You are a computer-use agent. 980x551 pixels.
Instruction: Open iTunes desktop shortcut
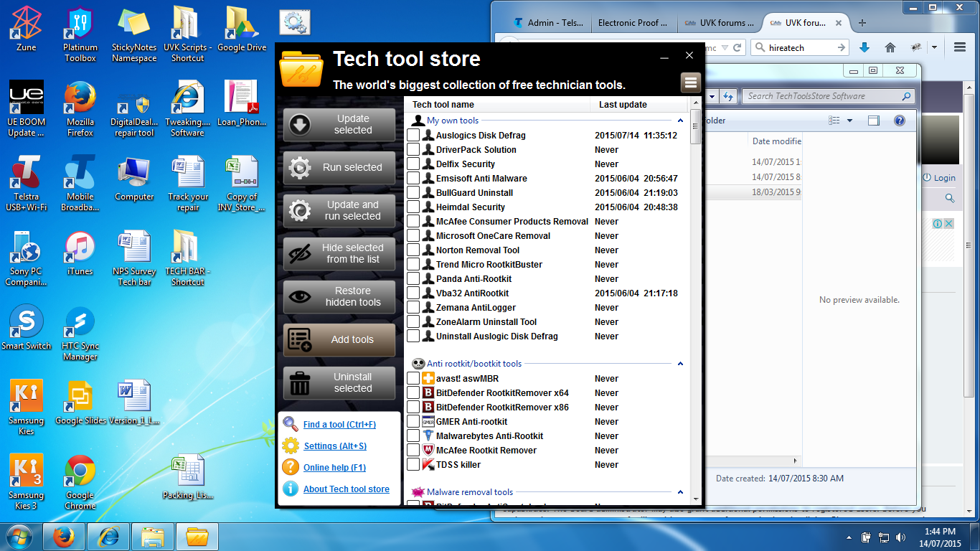point(80,253)
